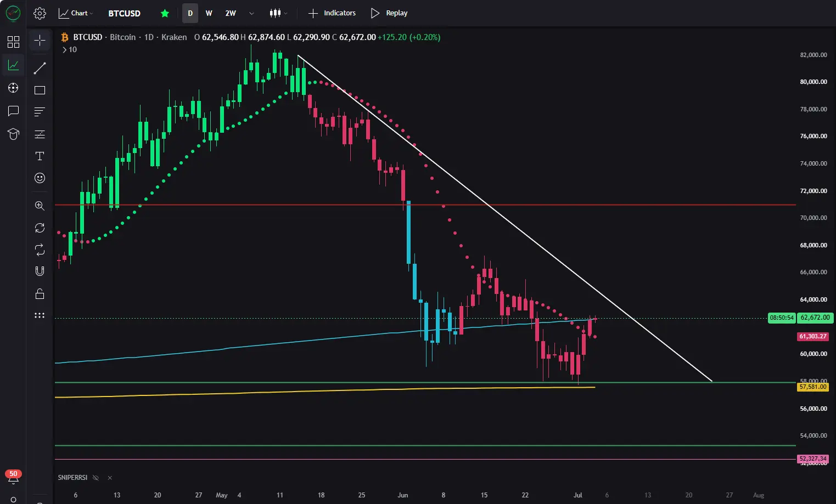The image size is (836, 504).
Task: Open the candlestick chart type dropdown
Action: [278, 13]
